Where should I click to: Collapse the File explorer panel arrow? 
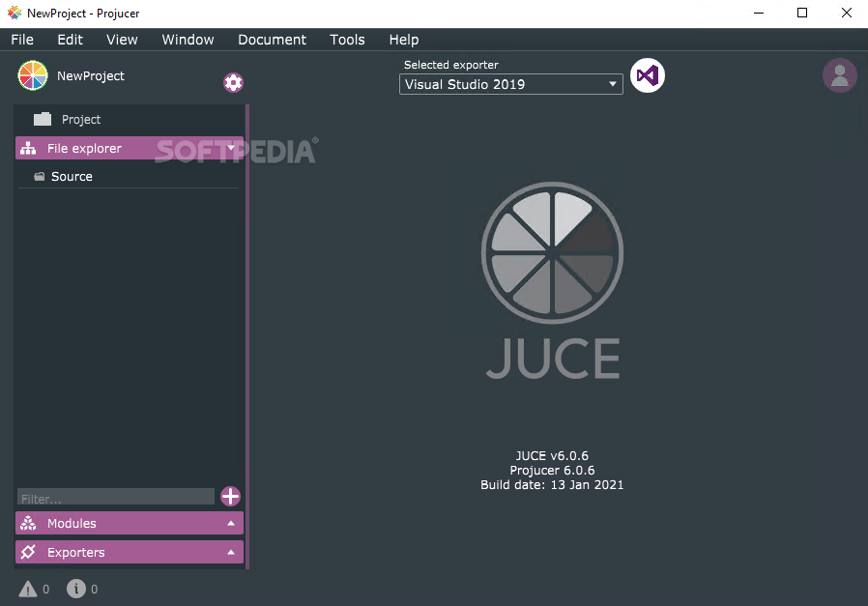click(231, 148)
